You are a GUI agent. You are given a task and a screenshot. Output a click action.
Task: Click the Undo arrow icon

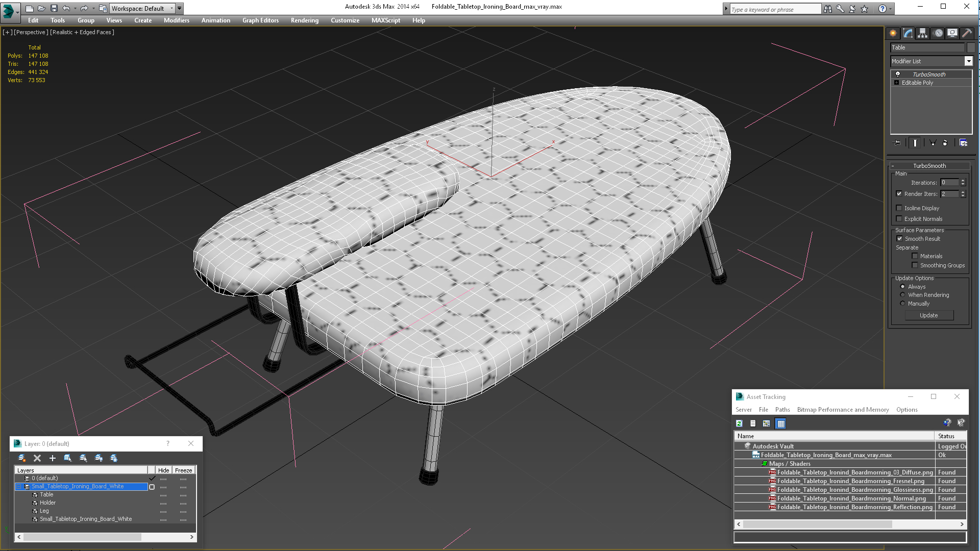tap(66, 8)
